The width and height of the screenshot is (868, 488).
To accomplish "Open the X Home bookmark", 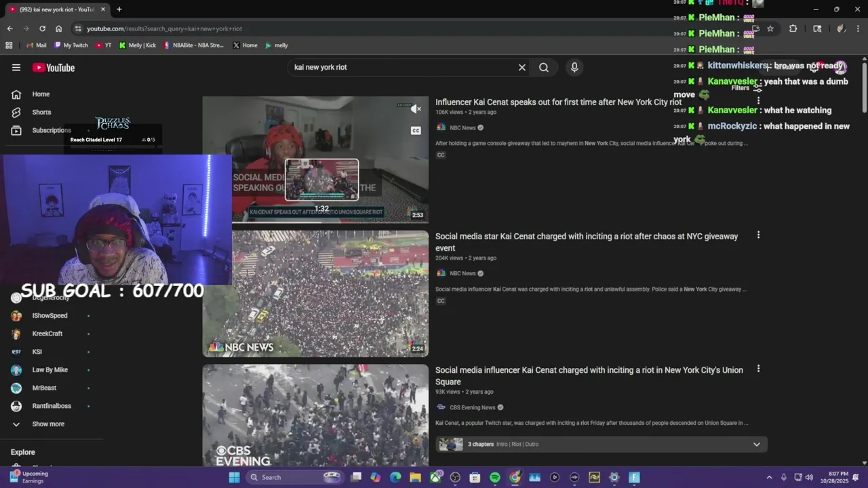I will (x=245, y=45).
